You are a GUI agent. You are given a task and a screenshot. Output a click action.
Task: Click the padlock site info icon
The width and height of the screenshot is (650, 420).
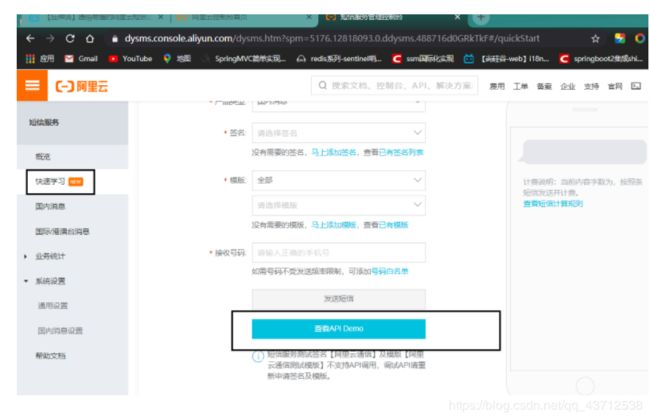click(x=115, y=39)
